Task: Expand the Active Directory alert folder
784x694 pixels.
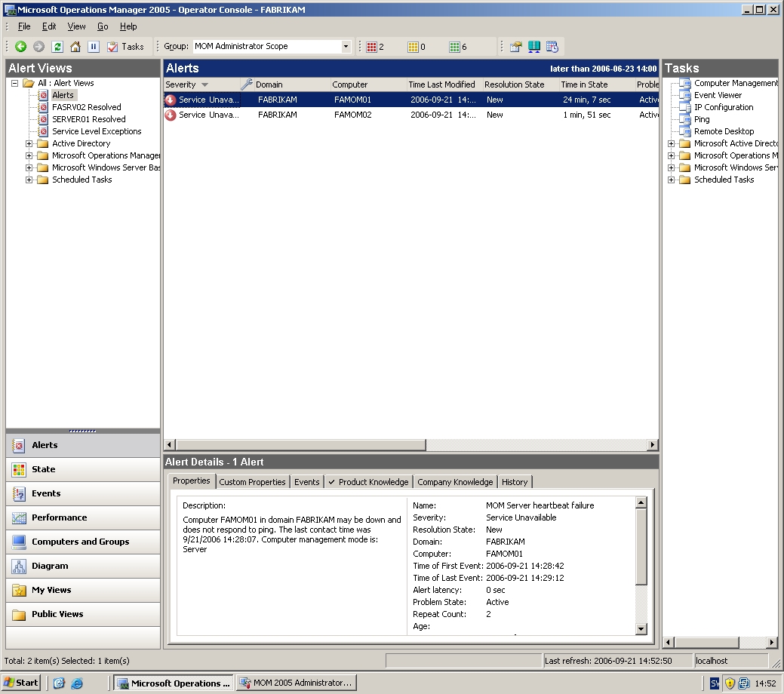Action: pyautogui.click(x=29, y=143)
